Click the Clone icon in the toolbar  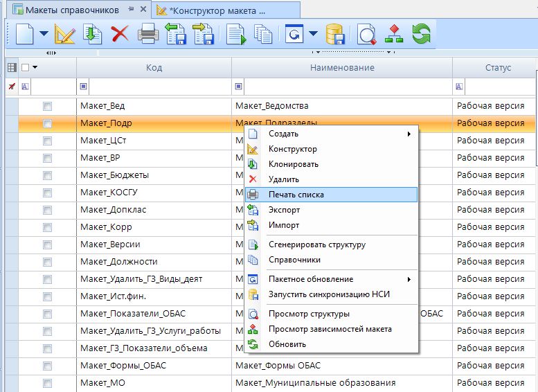coord(92,33)
